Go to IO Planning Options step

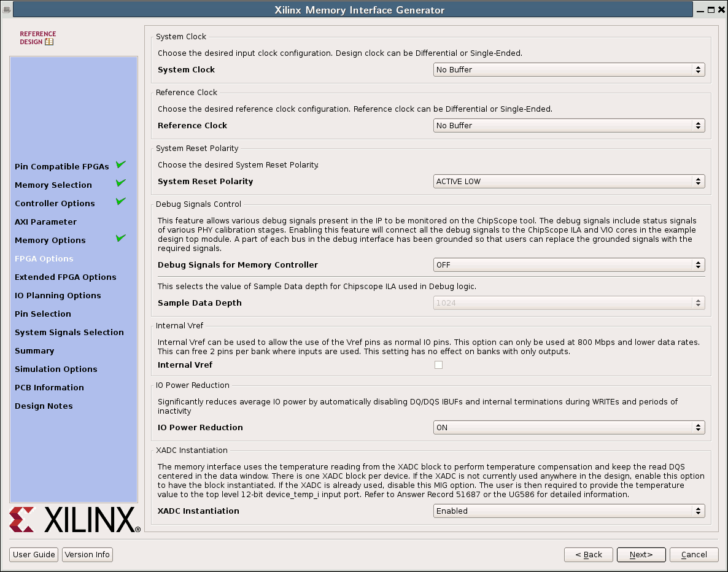tap(58, 295)
